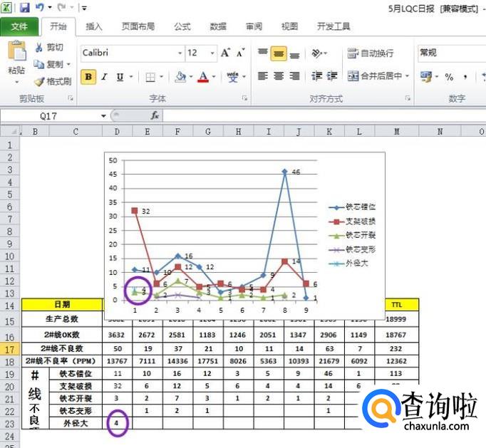Toggle align text left
Screen dimensions: 486x448
click(x=263, y=76)
